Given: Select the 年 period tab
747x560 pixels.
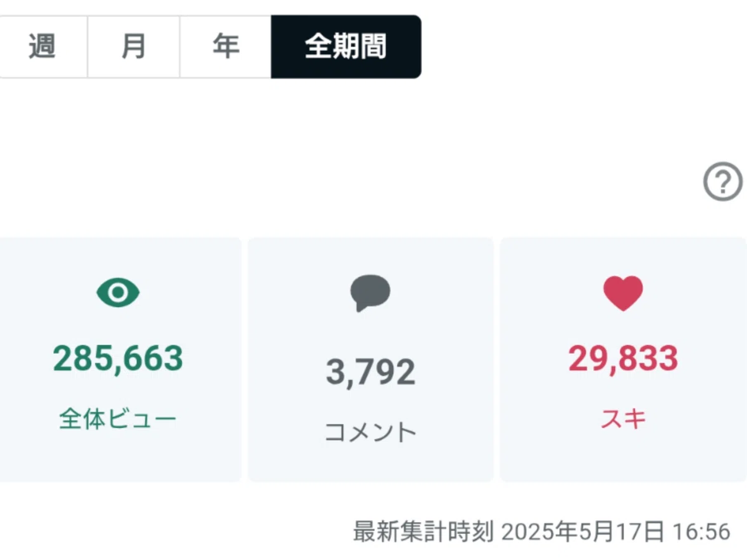Looking at the screenshot, I should click(225, 47).
